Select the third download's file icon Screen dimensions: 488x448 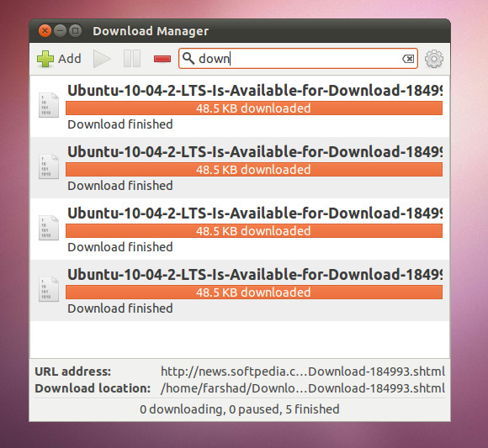pyautogui.click(x=49, y=228)
